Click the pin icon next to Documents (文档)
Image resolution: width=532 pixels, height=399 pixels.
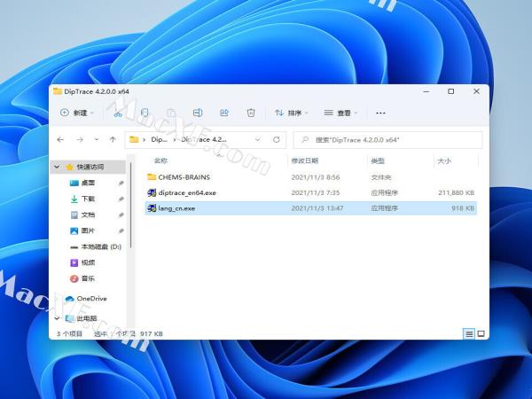[x=121, y=215]
